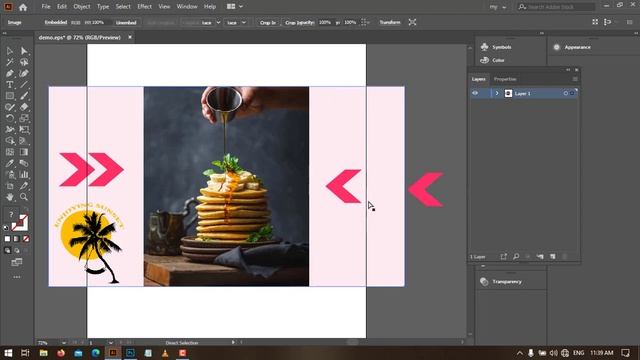Pick the Type tool
This screenshot has width=640, height=360.
10,85
